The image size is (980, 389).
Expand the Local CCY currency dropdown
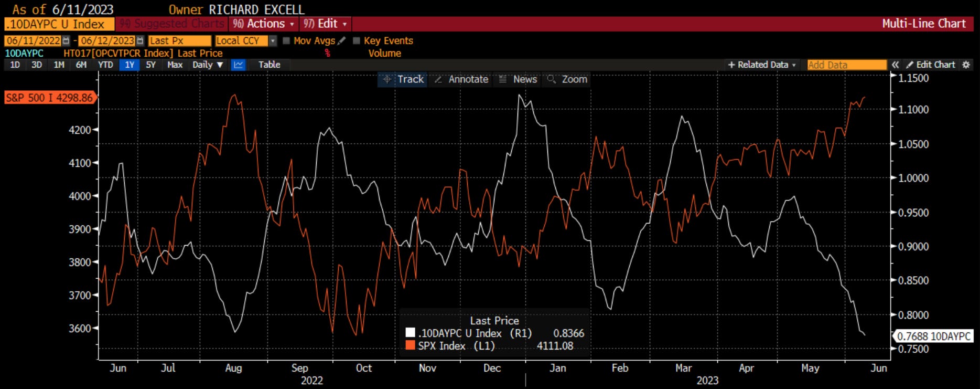[273, 40]
